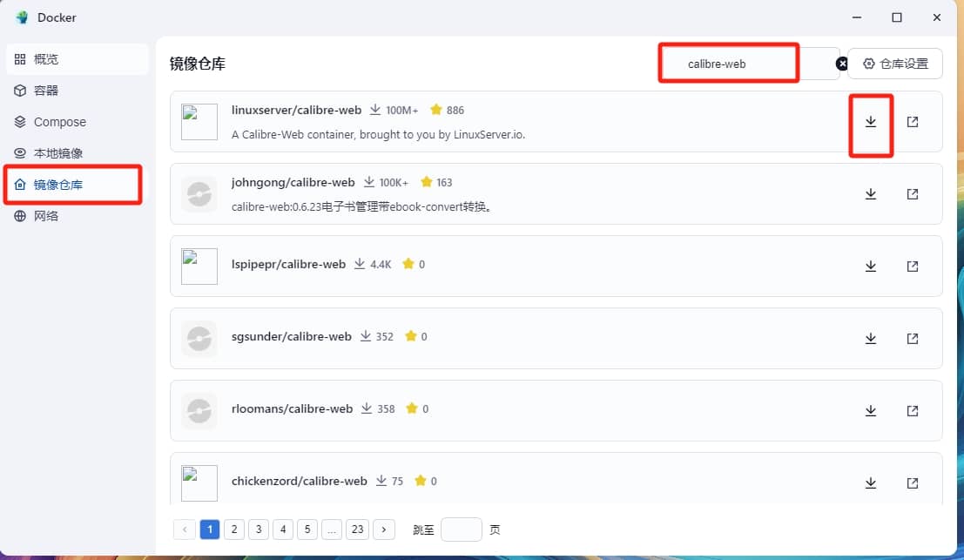Click the 跳至 page number input
The height and width of the screenshot is (560, 964).
point(461,530)
